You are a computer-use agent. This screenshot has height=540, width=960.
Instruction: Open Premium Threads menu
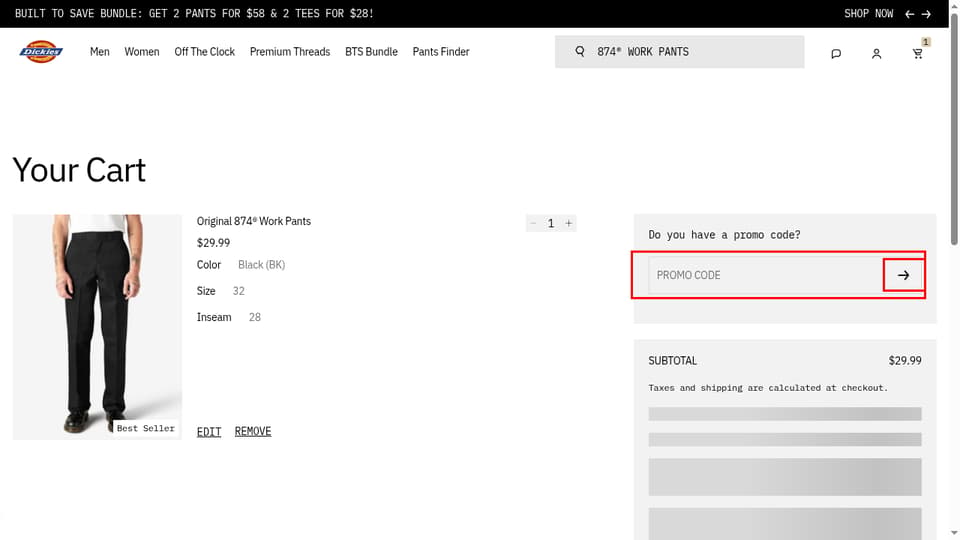[x=290, y=52]
